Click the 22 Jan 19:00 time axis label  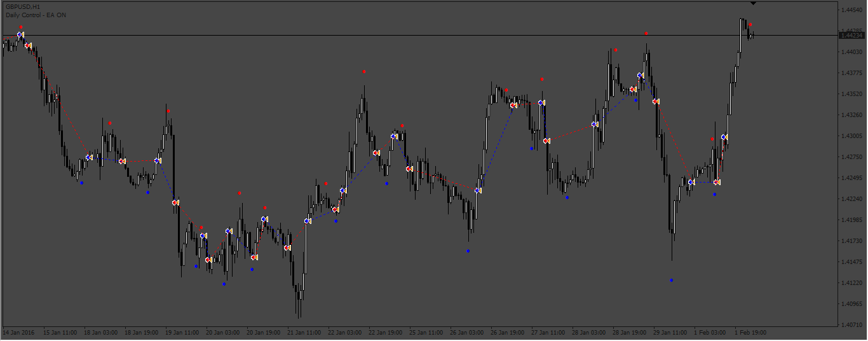click(386, 333)
